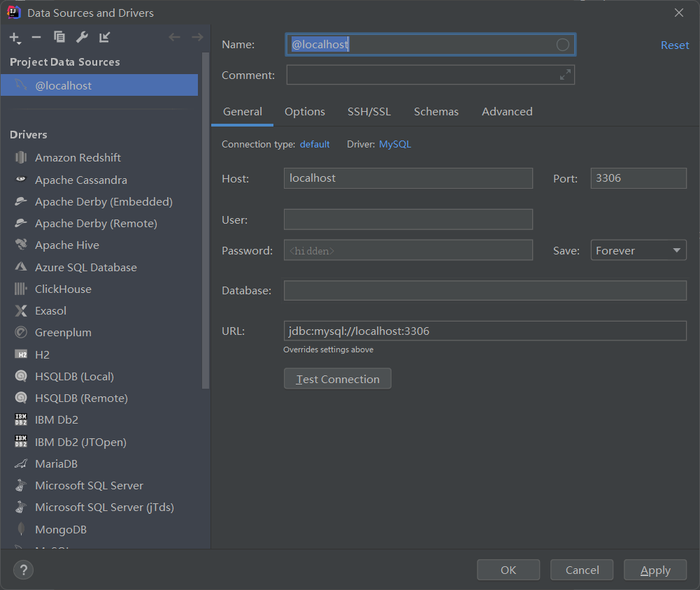Select the Azure SQL Database driver icon
This screenshot has width=700, height=590.
tap(20, 267)
